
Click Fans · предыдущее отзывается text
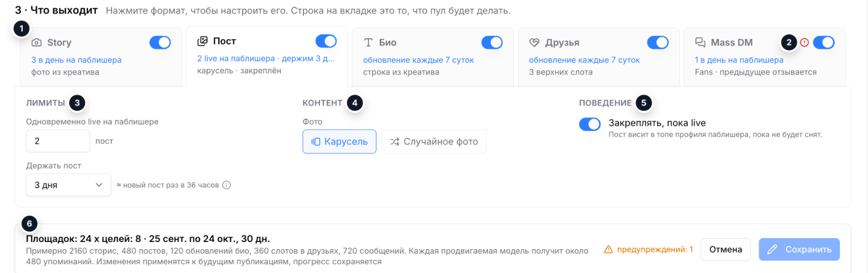coord(756,71)
